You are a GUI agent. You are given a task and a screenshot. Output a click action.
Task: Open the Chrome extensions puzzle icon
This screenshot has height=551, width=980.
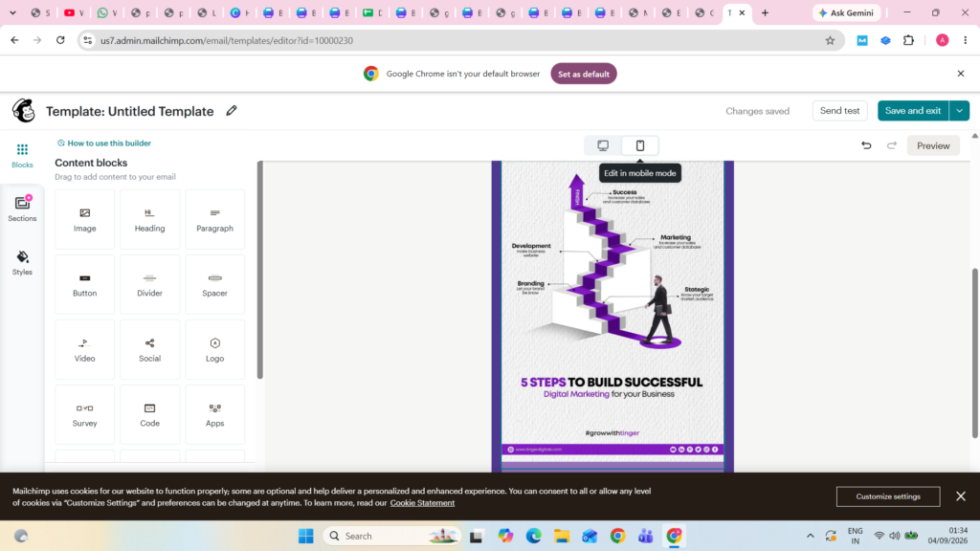point(909,40)
